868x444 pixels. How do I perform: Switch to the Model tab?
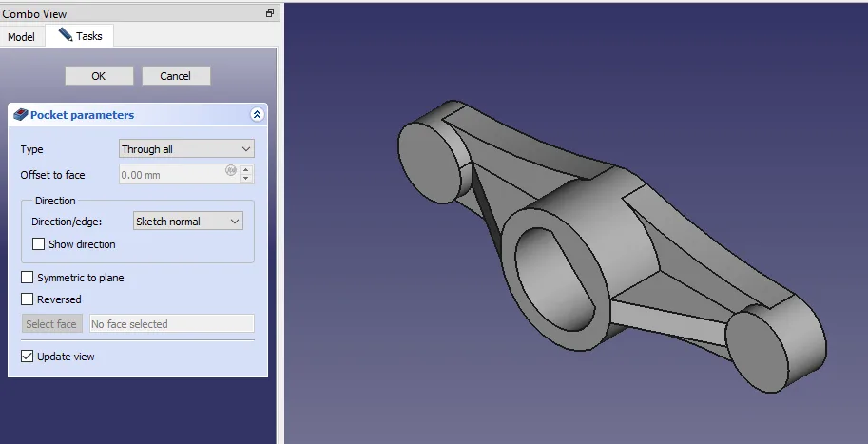(x=21, y=37)
